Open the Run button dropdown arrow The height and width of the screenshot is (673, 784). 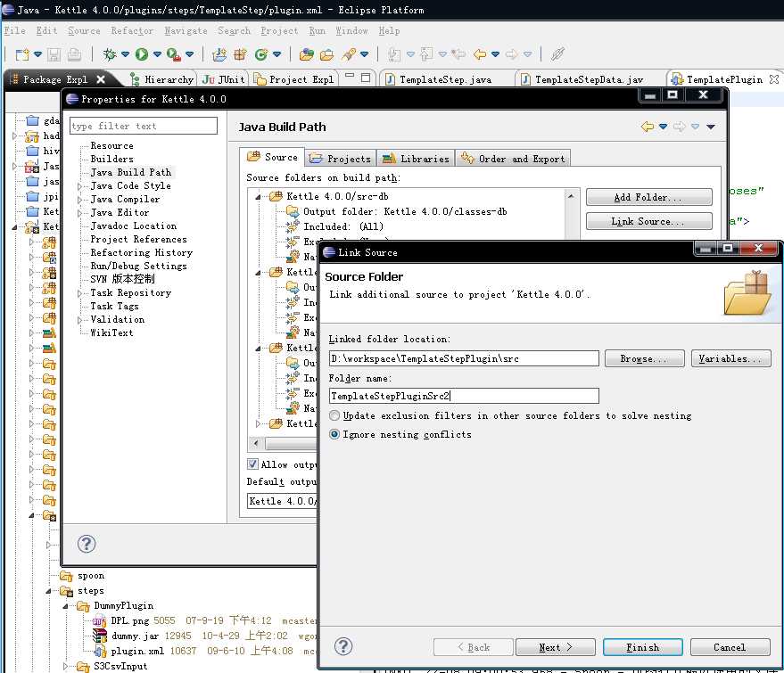click(156, 54)
